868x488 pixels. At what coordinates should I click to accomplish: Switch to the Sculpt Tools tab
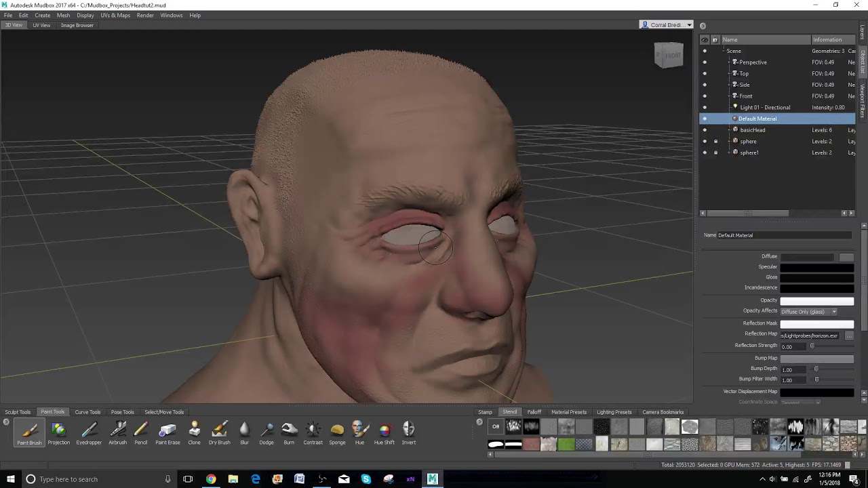pos(18,412)
